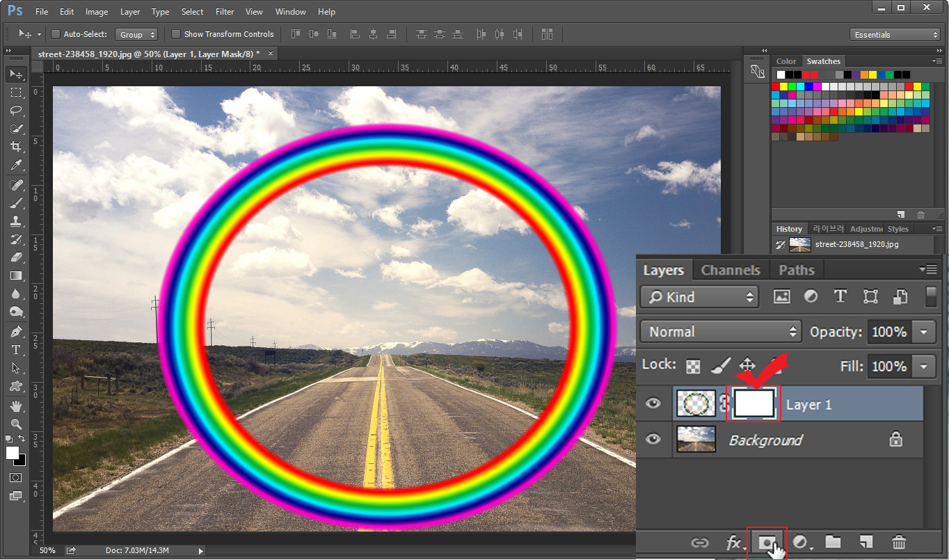Select the Move tool in toolbox
Screen dimensions: 949x560
point(16,74)
